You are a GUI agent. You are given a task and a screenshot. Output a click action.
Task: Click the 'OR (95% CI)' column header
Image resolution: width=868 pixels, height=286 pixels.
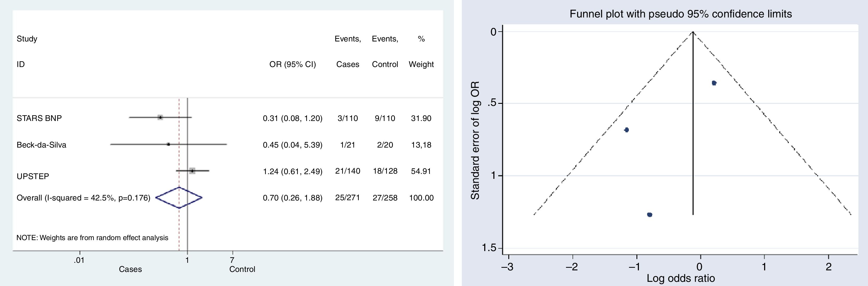coord(292,64)
